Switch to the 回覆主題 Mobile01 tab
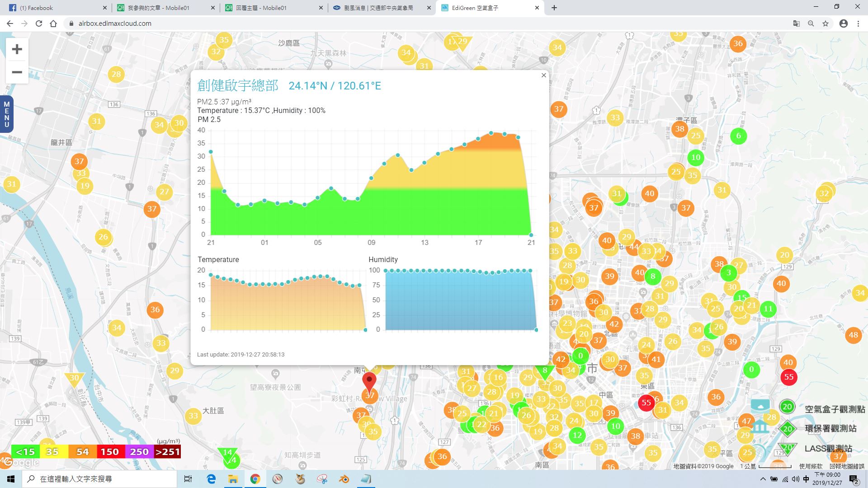The height and width of the screenshot is (488, 868). 274,8
